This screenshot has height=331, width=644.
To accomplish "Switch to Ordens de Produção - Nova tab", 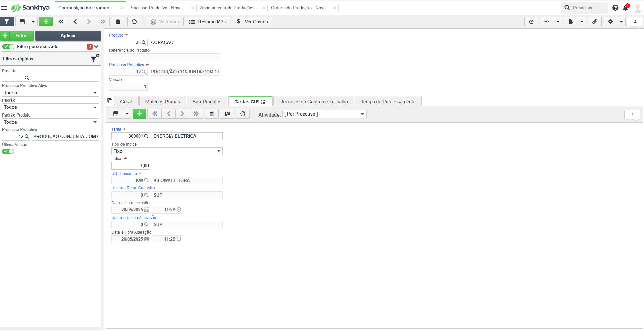I will pos(298,8).
